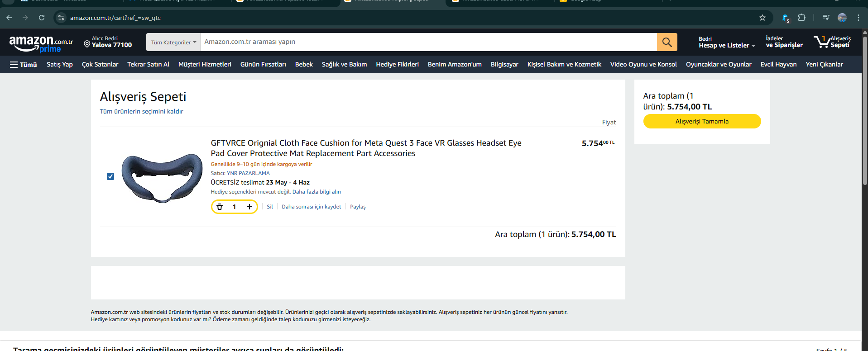Open Günün Fırsatları menu item

263,65
